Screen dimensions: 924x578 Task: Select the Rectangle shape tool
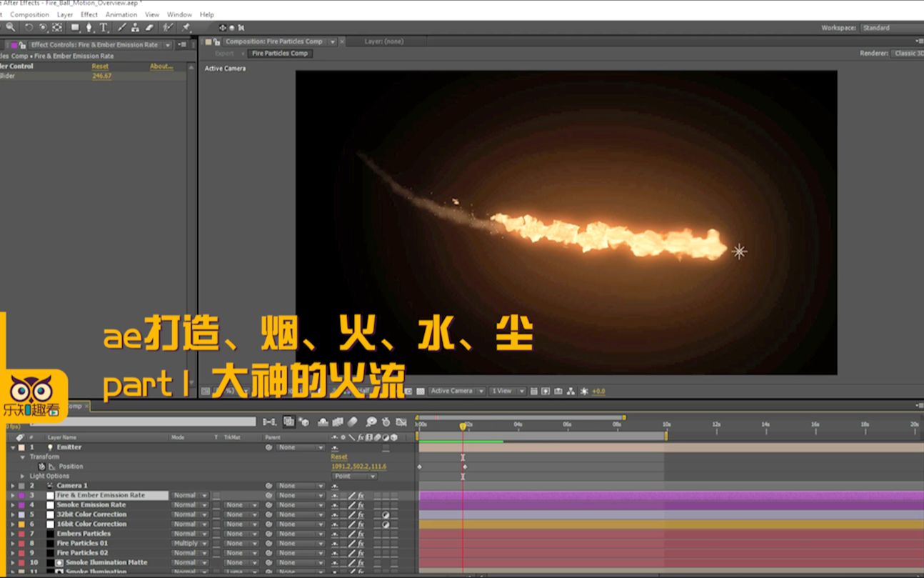coord(75,28)
